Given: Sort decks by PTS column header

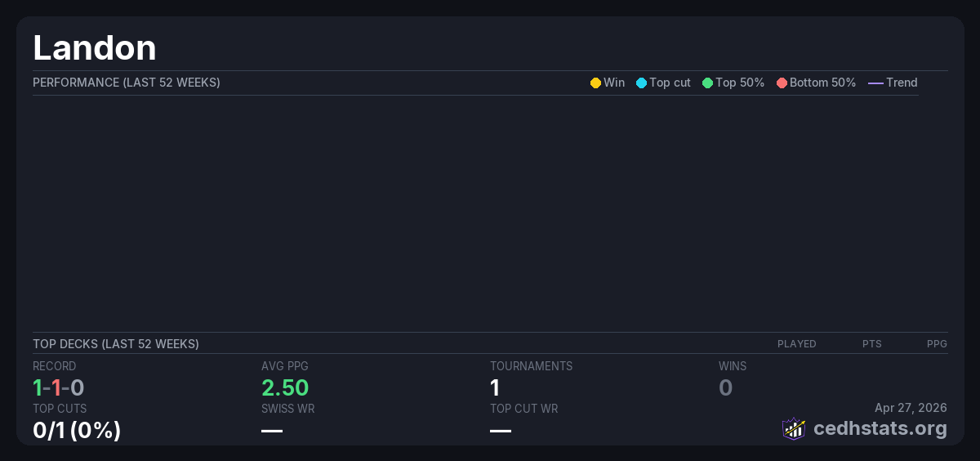Looking at the screenshot, I should coord(871,344).
